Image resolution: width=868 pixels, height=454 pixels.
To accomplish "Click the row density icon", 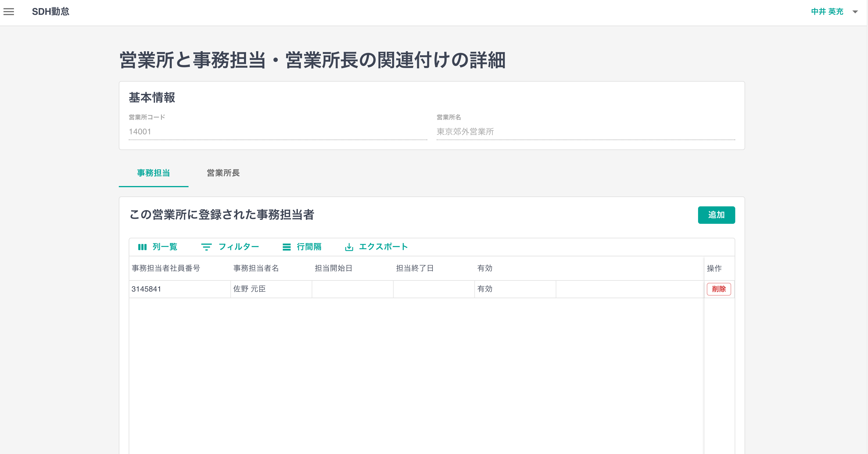I will tap(286, 247).
